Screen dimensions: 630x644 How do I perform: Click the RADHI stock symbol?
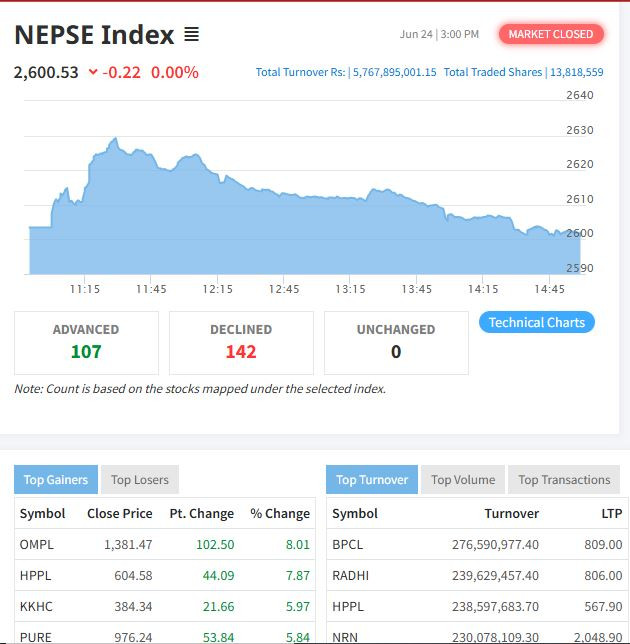351,576
